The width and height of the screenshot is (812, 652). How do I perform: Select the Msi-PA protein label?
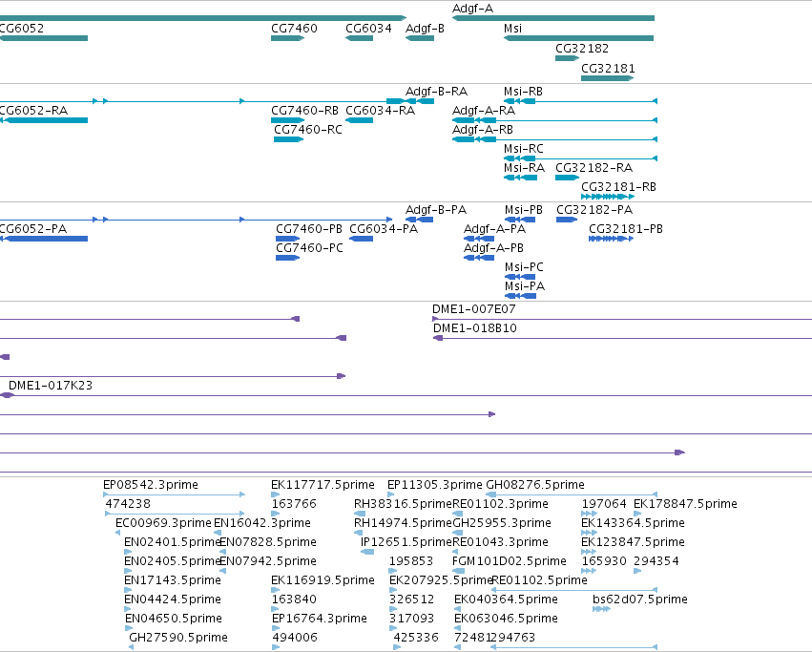[525, 287]
